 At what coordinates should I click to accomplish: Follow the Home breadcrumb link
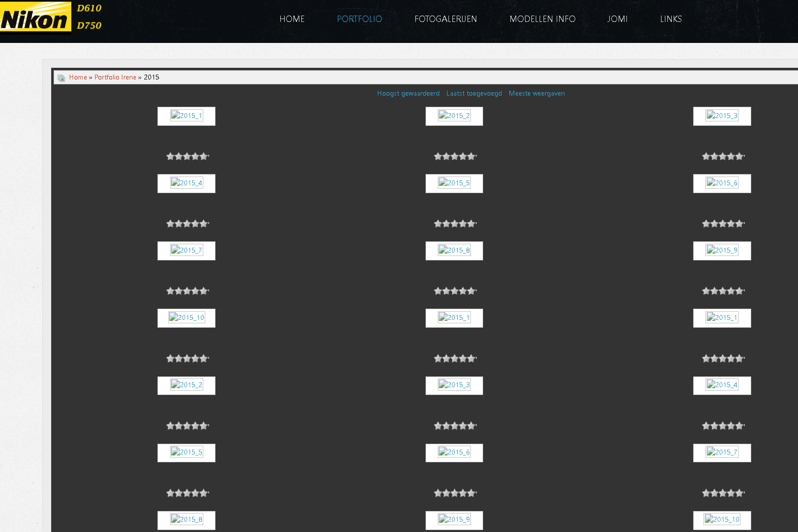[78, 77]
